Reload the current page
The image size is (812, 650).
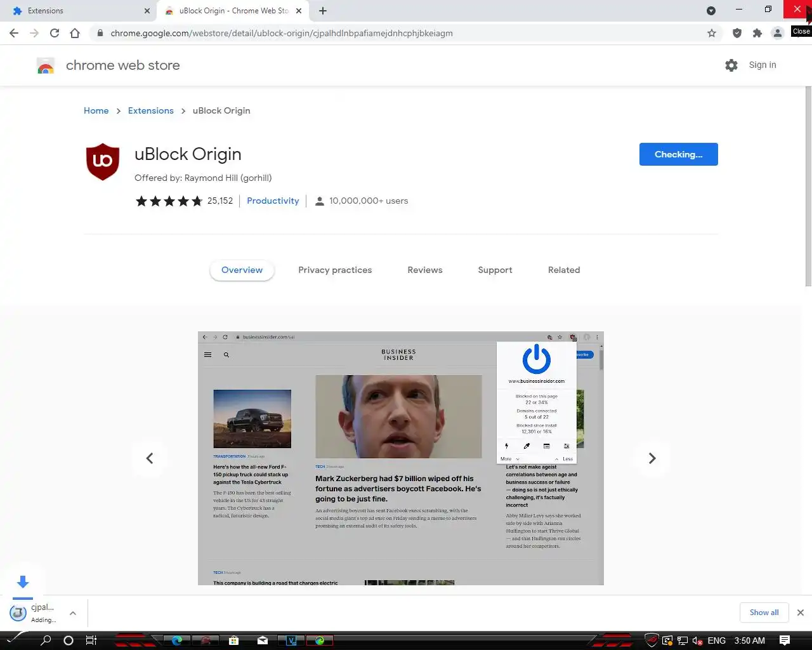[55, 33]
